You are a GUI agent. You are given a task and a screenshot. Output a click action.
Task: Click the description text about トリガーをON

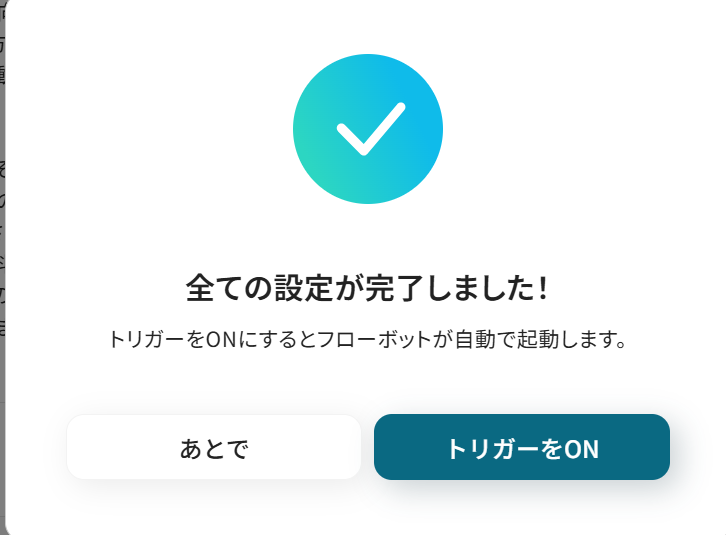point(368,340)
